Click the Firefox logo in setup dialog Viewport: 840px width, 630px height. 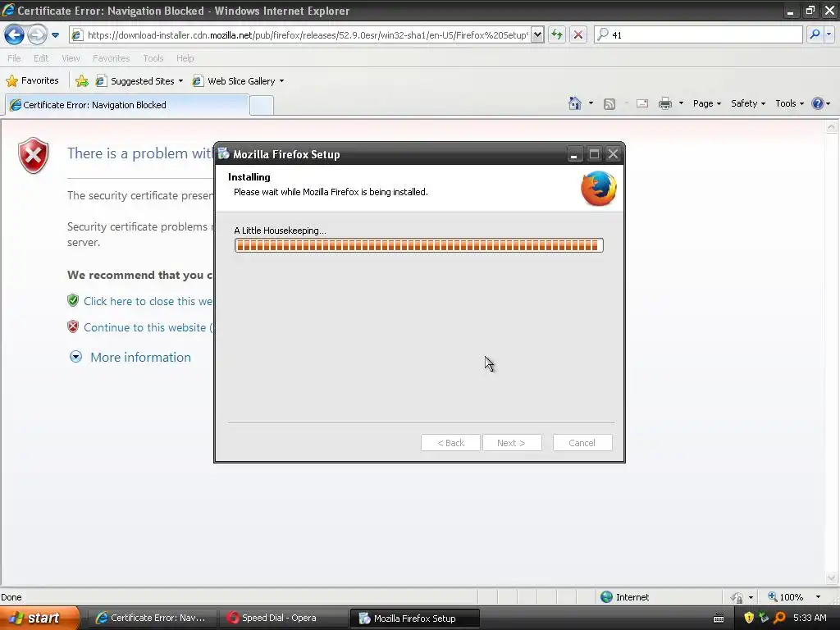598,188
